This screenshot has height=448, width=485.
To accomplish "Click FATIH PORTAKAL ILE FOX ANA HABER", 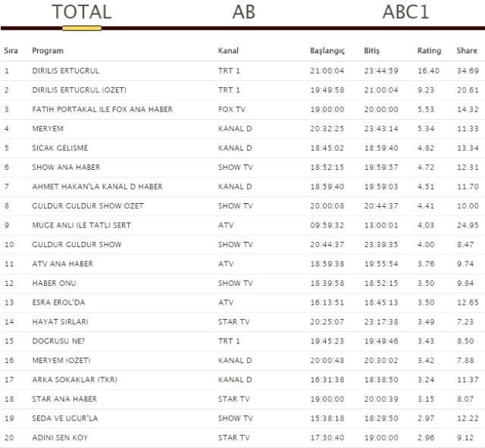I will point(102,109).
